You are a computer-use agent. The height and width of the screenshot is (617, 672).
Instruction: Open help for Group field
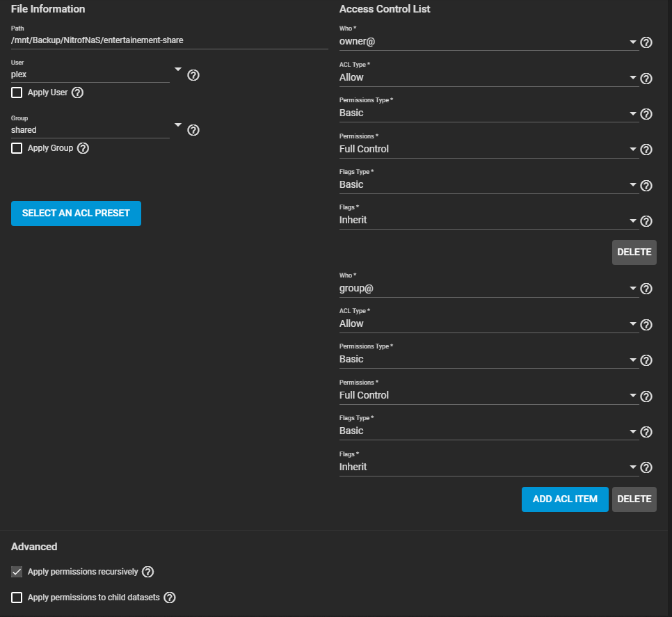click(193, 130)
